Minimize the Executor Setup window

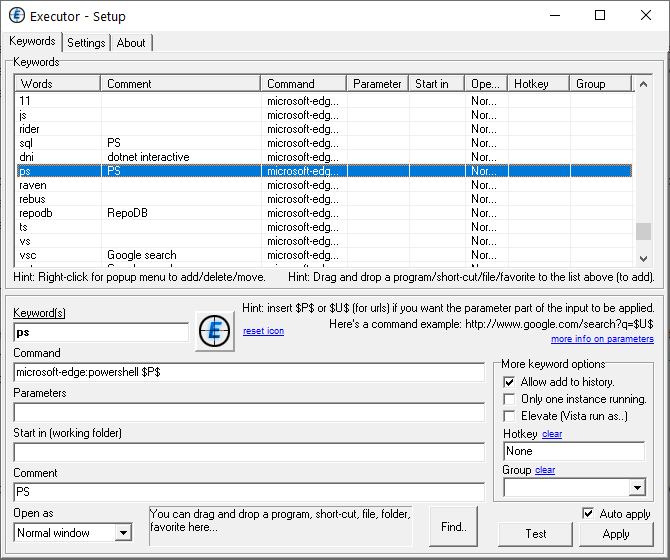(555, 15)
